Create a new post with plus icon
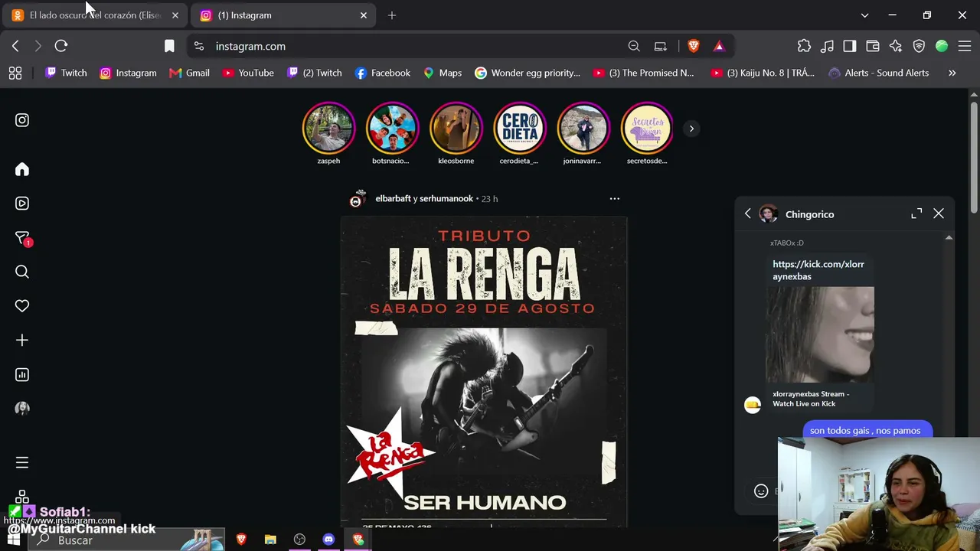980x551 pixels. point(22,341)
